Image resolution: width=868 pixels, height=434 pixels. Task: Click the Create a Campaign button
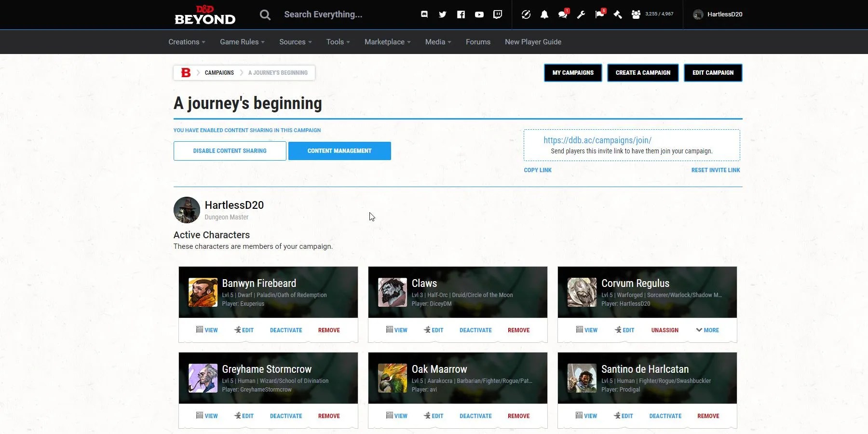(643, 73)
